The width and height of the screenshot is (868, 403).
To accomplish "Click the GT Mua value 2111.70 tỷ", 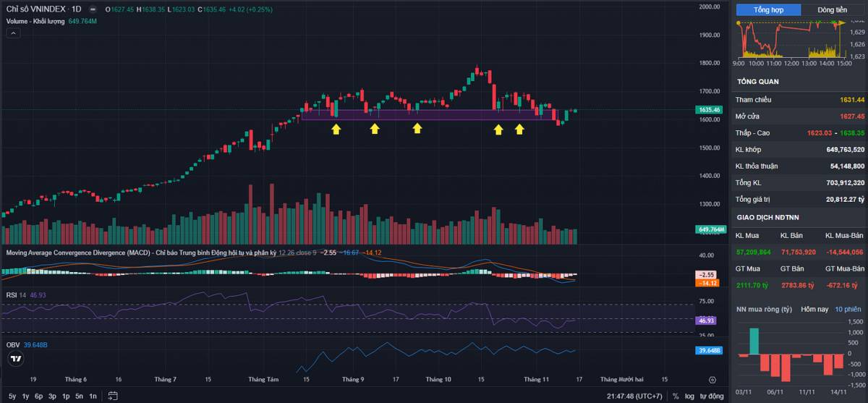I will tap(752, 285).
